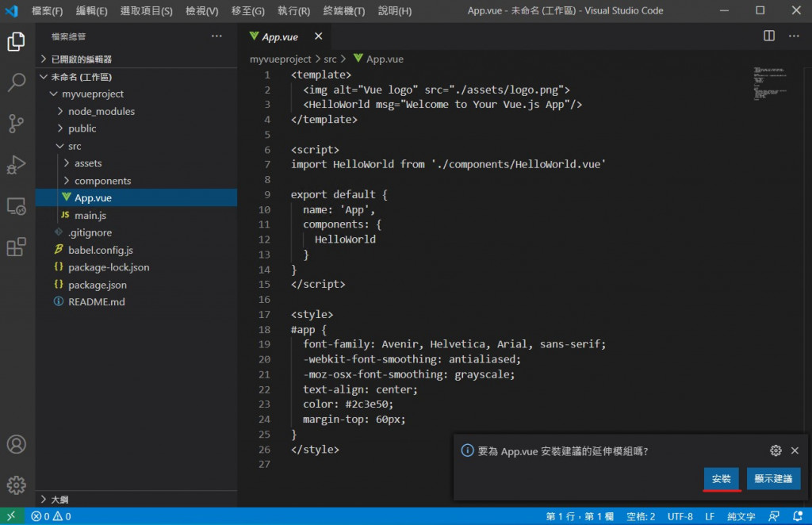Open the Explorer view in activity bar
Image resolution: width=812 pixels, height=525 pixels.
(16, 41)
